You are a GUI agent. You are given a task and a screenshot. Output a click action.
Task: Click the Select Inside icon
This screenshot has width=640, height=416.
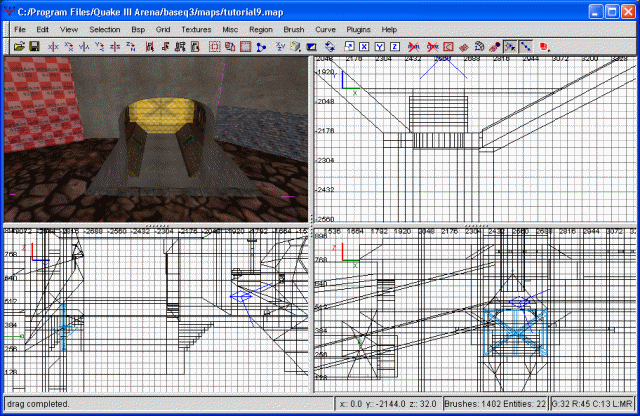pos(195,47)
